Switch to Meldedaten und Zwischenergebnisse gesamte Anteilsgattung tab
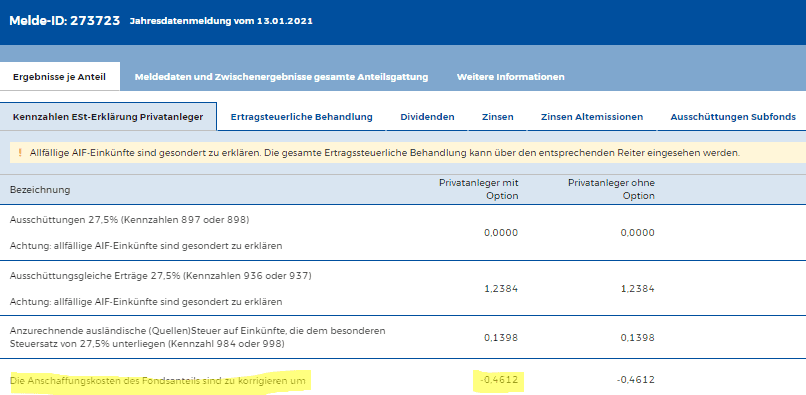 (281, 77)
